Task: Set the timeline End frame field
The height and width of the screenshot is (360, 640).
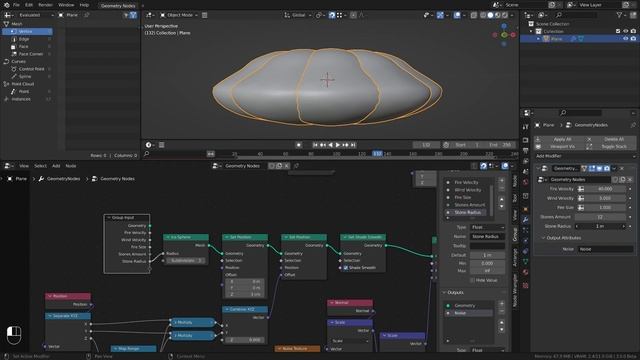Action: point(500,145)
